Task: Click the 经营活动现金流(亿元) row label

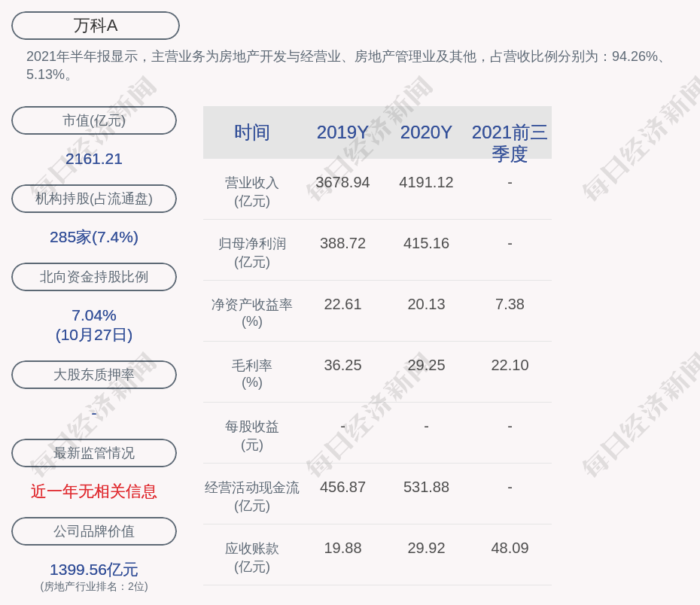Action: coord(252,497)
